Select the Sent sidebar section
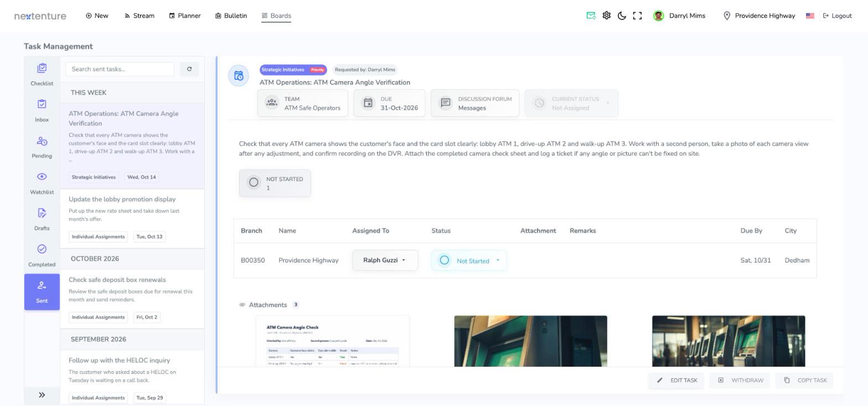The height and width of the screenshot is (406, 868). click(x=42, y=292)
